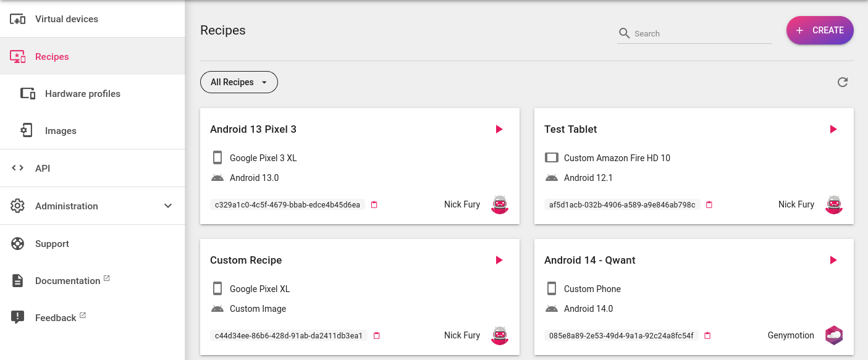The width and height of the screenshot is (868, 360).
Task: Refresh the recipes list
Action: pyautogui.click(x=842, y=82)
